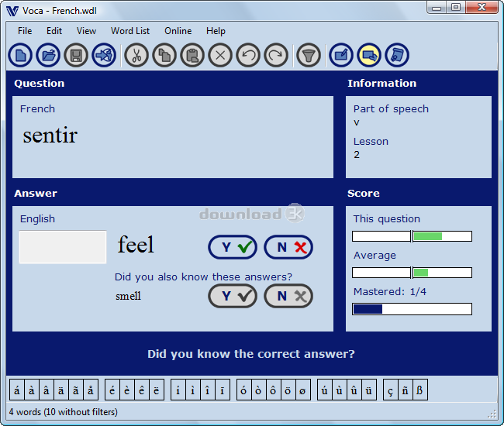The image size is (504, 426).
Task: Insert the ë character
Action: (x=157, y=390)
